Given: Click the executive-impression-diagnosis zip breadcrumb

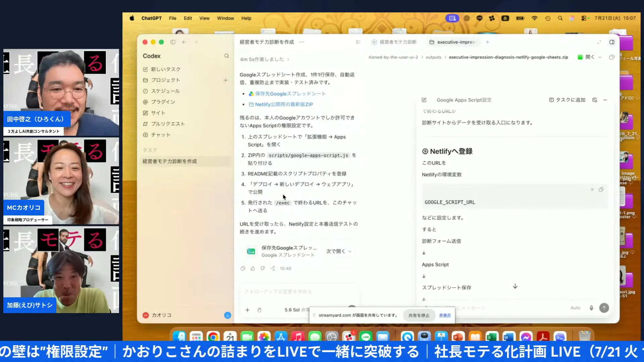Looking at the screenshot, I should (x=508, y=57).
